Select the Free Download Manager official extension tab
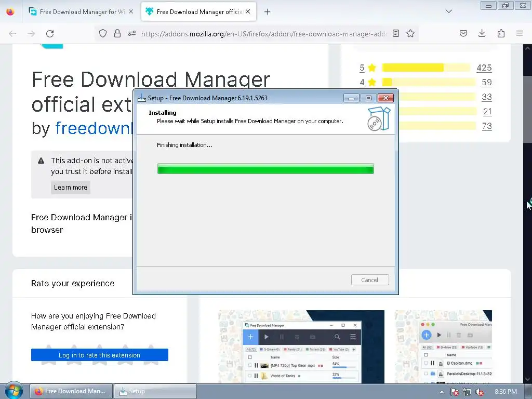This screenshot has height=399, width=532. click(x=198, y=12)
